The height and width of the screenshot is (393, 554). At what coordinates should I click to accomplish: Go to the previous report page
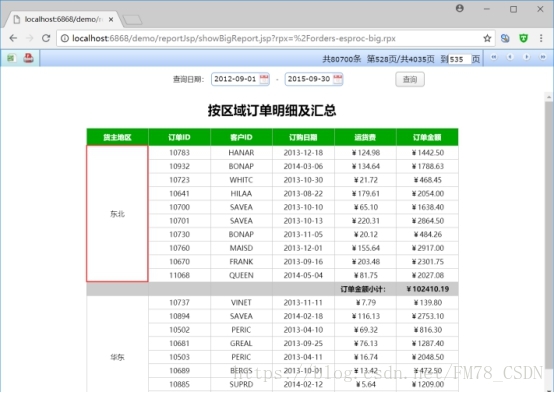click(x=510, y=57)
